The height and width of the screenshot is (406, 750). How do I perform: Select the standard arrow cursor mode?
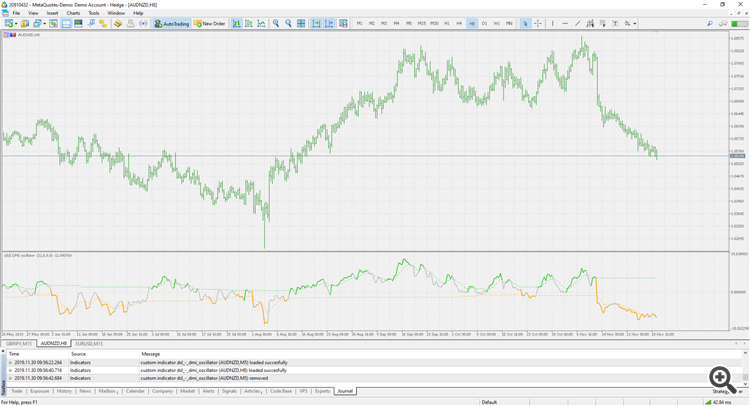coord(525,23)
